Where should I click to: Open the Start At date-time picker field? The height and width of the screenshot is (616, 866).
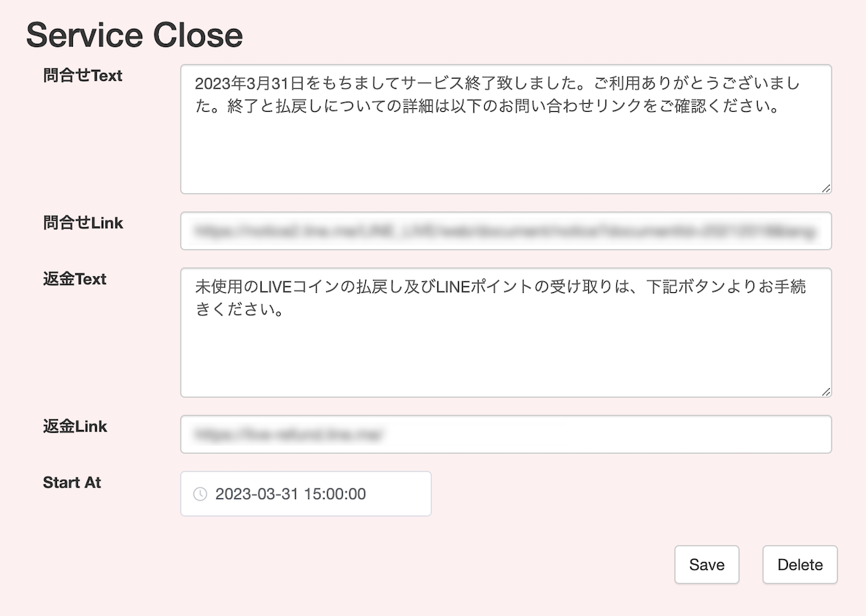[305, 494]
